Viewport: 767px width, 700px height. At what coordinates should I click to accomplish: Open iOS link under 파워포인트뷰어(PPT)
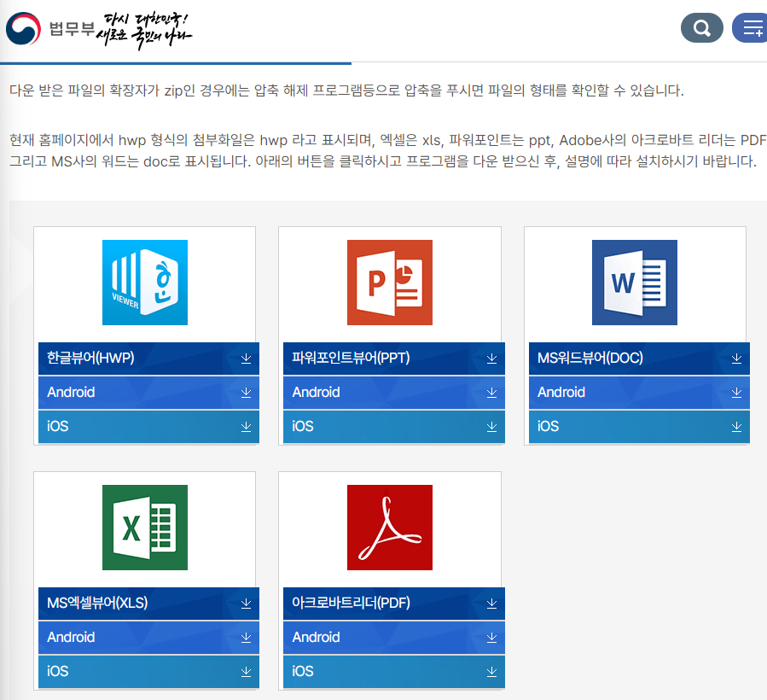394,427
